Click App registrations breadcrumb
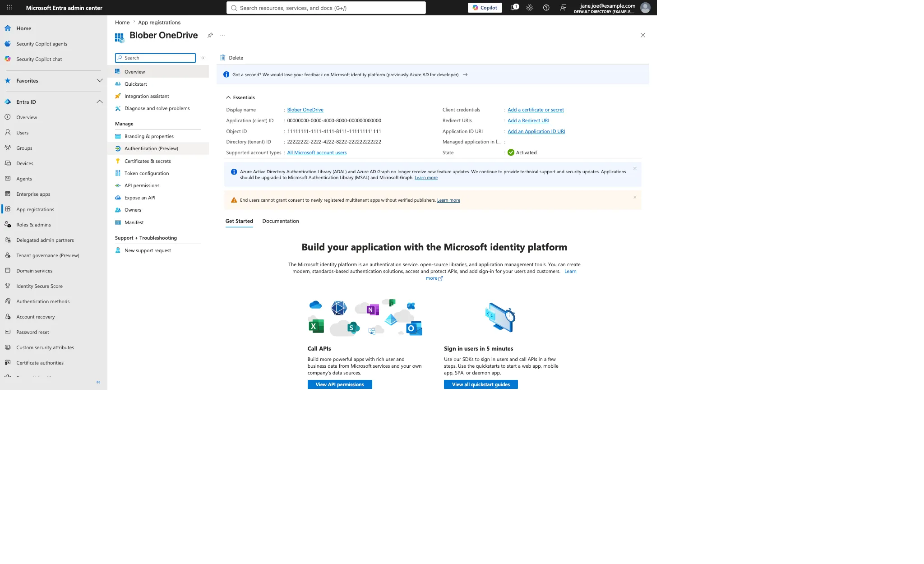Screen dimensions: 924x564 159,23
